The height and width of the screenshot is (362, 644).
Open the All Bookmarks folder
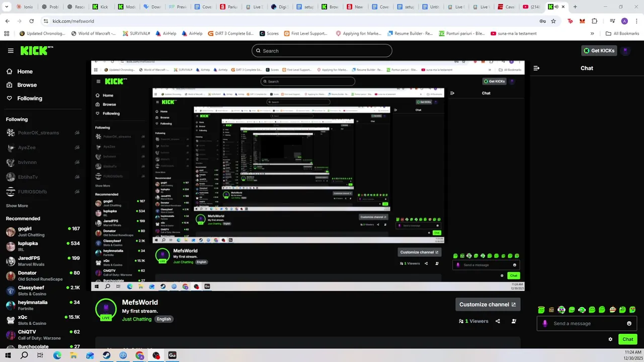(x=622, y=34)
